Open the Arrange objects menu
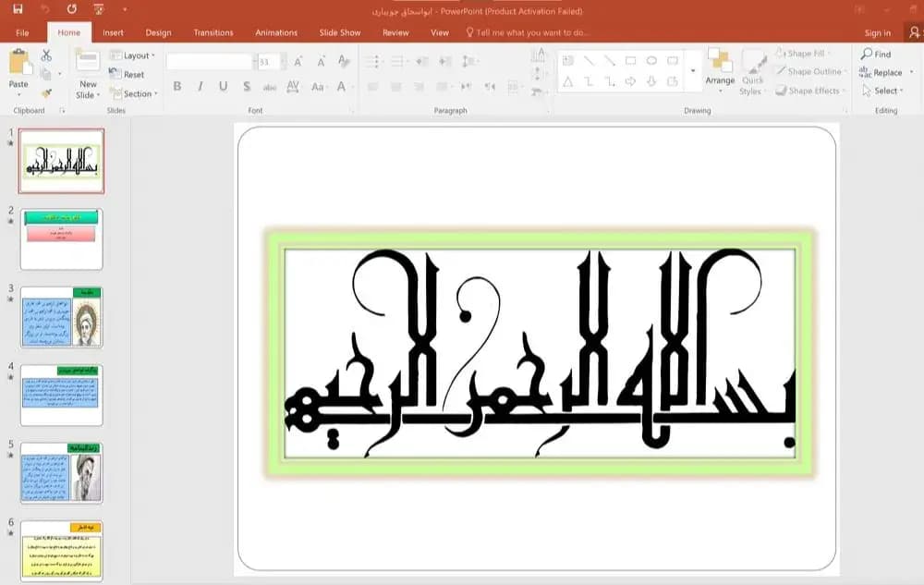Screen dimensions: 924x585 tap(720, 69)
